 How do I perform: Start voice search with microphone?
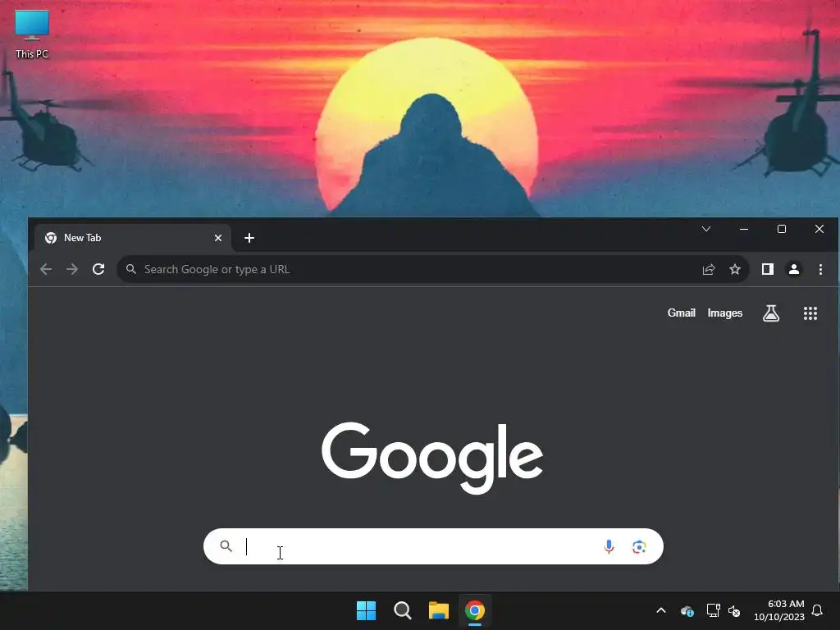pyautogui.click(x=609, y=546)
